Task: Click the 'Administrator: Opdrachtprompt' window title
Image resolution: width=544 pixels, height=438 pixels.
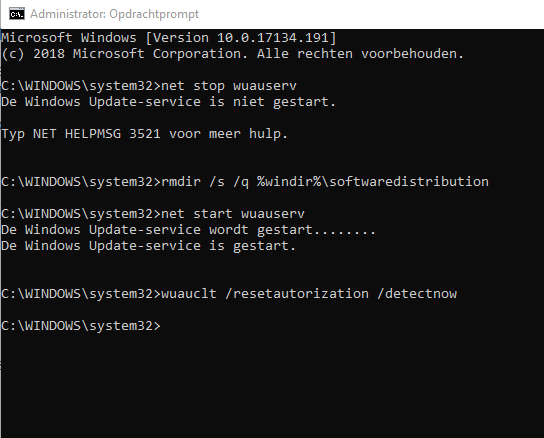Action: (x=114, y=14)
